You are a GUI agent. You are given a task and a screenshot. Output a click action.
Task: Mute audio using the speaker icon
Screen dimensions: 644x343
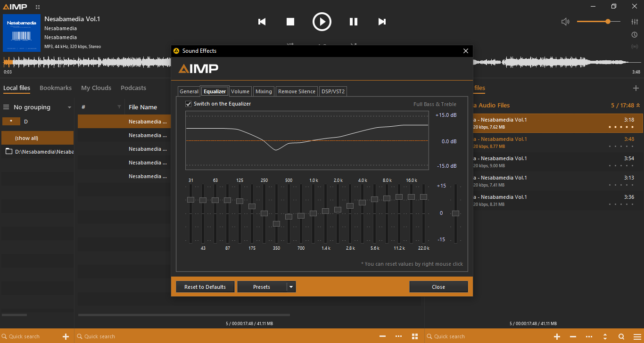click(x=565, y=22)
